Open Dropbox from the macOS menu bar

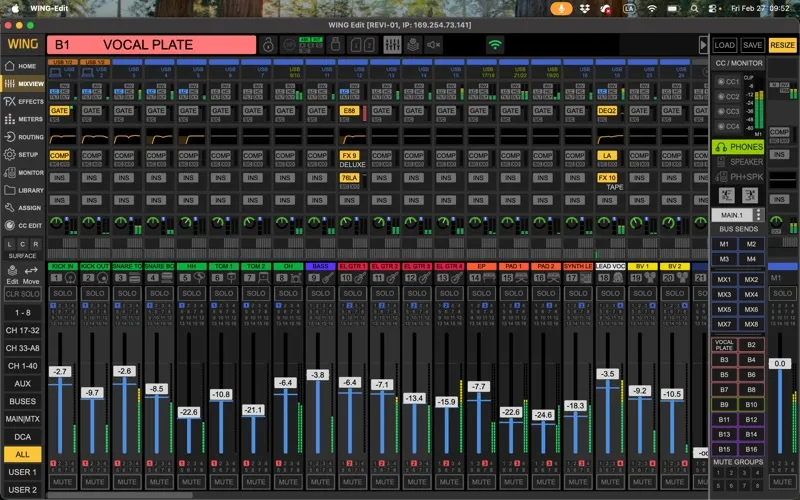click(x=585, y=9)
